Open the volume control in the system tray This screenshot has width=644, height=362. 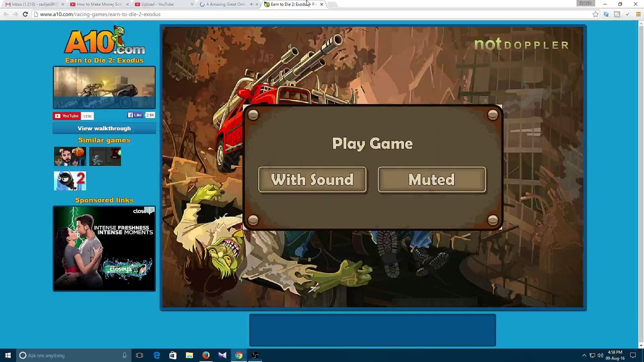600,355
